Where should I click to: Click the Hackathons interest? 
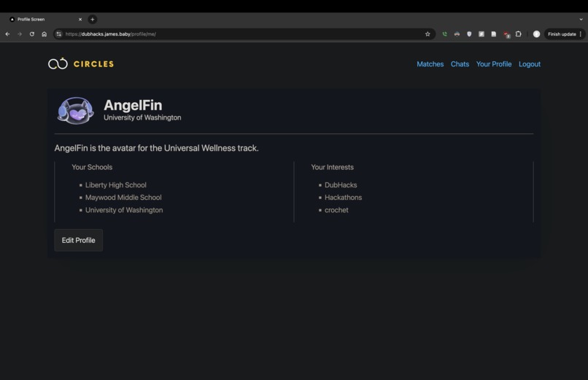(x=343, y=198)
